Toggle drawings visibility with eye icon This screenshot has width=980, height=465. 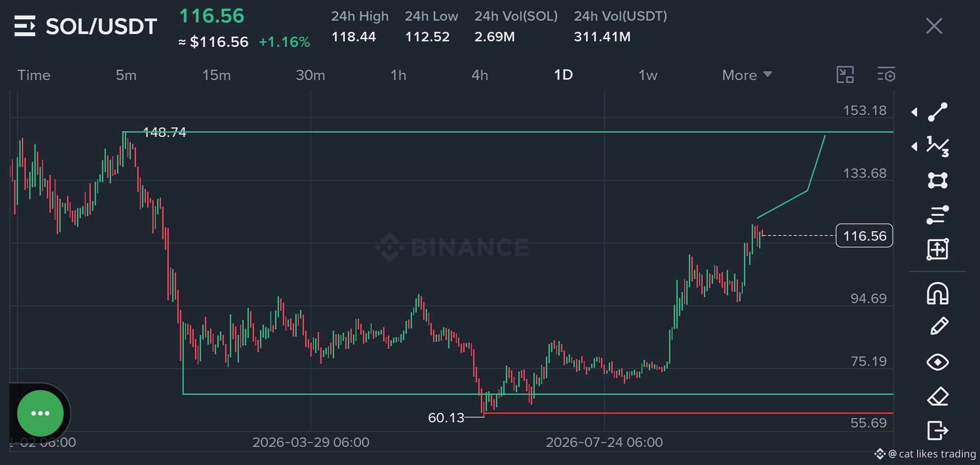(x=937, y=362)
